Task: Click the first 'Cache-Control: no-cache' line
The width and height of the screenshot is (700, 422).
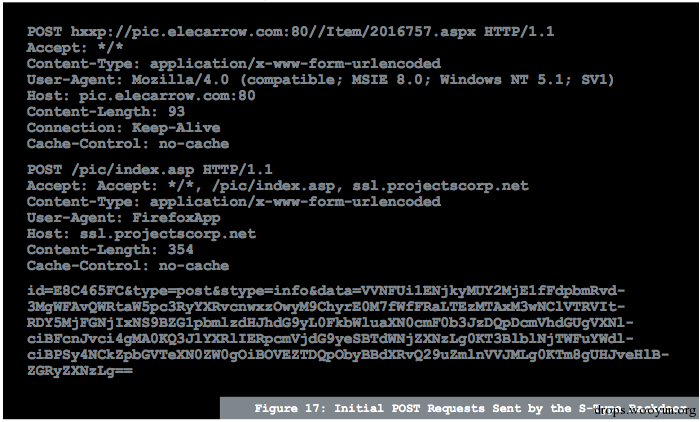Action: click(x=128, y=144)
